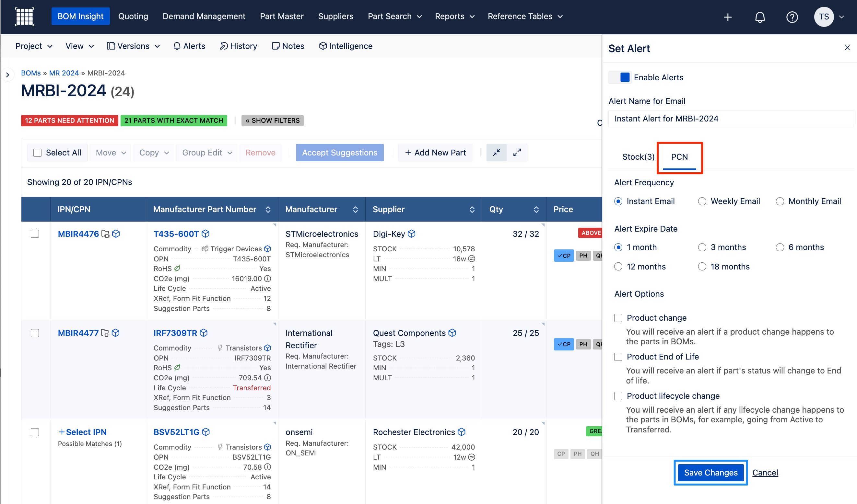Screen dimensions: 857x504
Task: Tick the checkbox for row MBIR4477
Action: pos(35,333)
